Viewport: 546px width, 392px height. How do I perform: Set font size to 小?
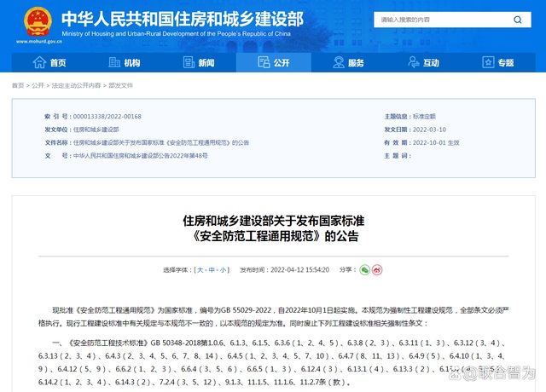tap(223, 270)
